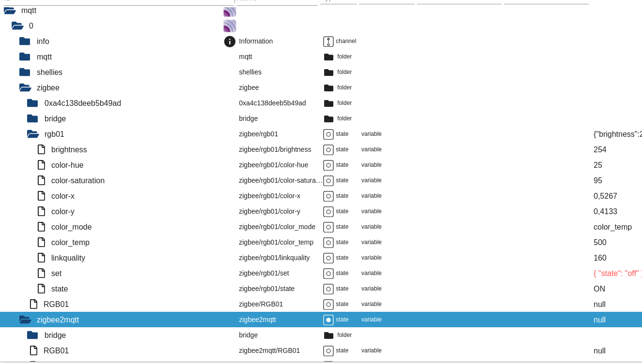Click state type icon in color-hue row

(x=328, y=165)
